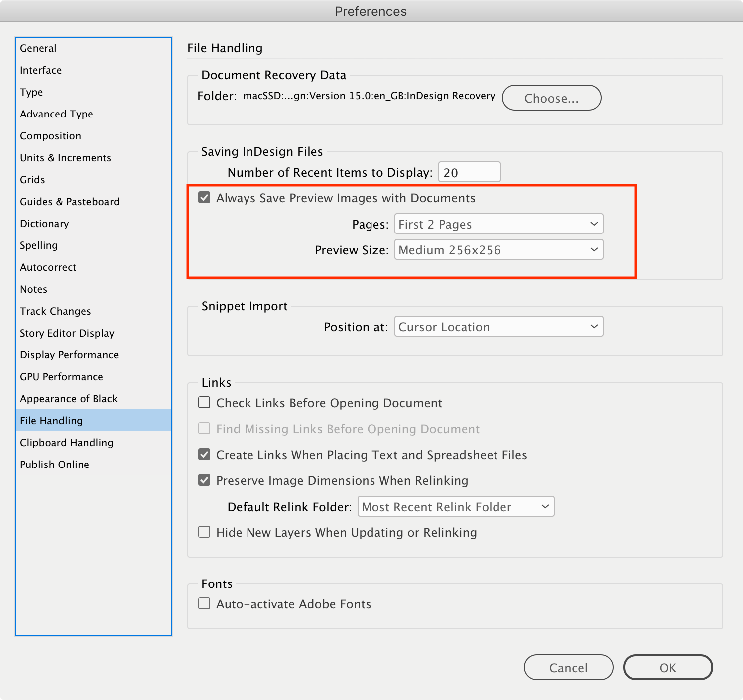Open Display Performance settings
This screenshot has height=700, width=743.
coord(69,354)
